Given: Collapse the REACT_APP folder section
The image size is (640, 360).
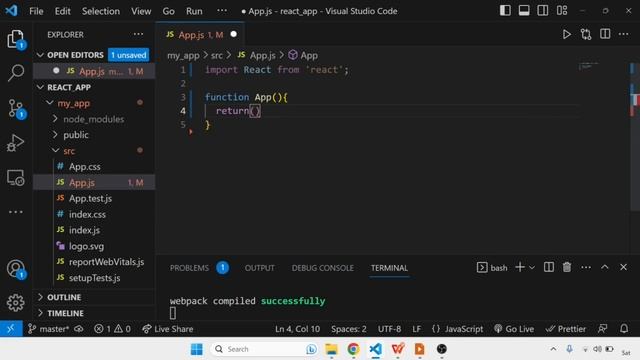Looking at the screenshot, I should click(40, 87).
